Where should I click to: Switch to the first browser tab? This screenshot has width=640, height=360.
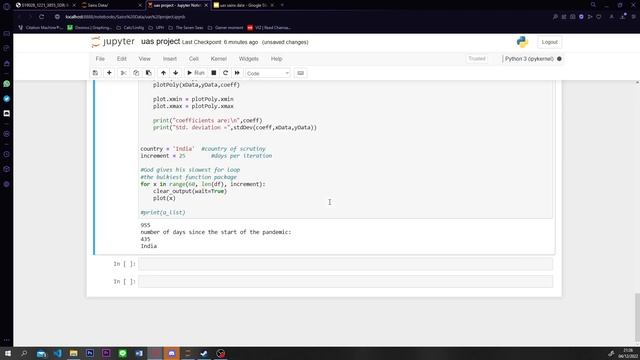(45, 5)
